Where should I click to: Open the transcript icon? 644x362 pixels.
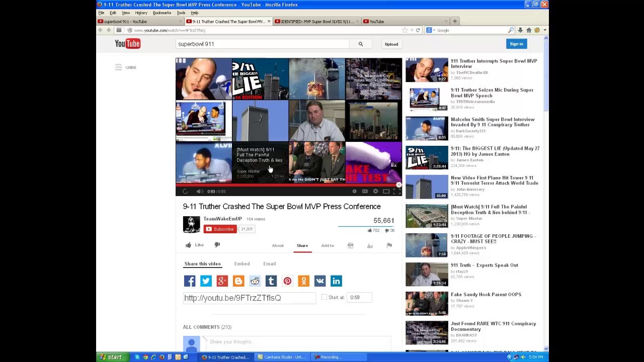click(x=350, y=245)
